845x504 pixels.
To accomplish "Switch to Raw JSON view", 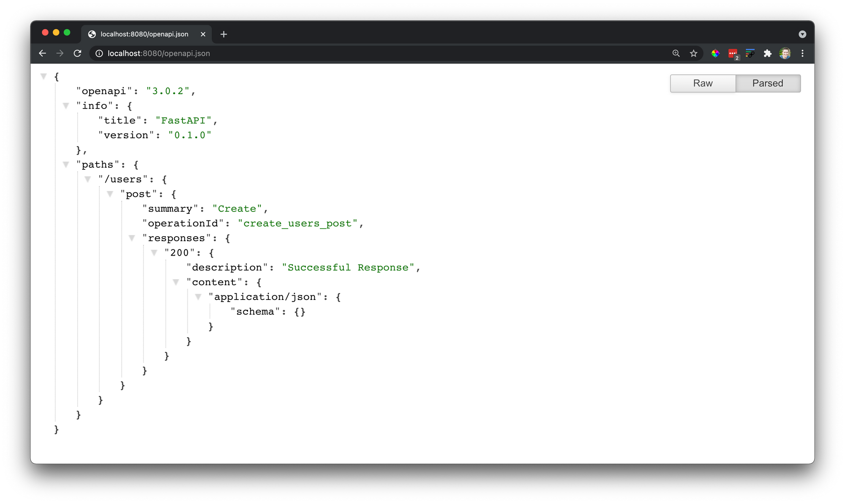I will click(x=703, y=83).
